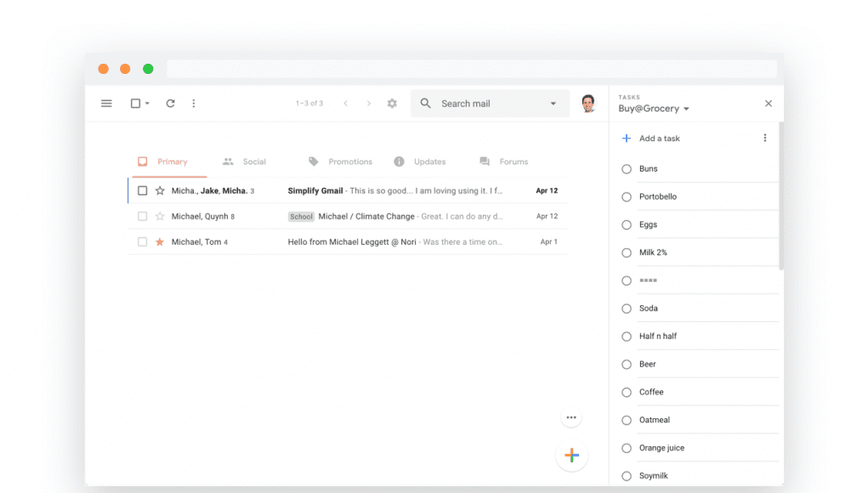The width and height of the screenshot is (868, 493).
Task: Click the Tasks panel scrollbar
Action: (781, 196)
